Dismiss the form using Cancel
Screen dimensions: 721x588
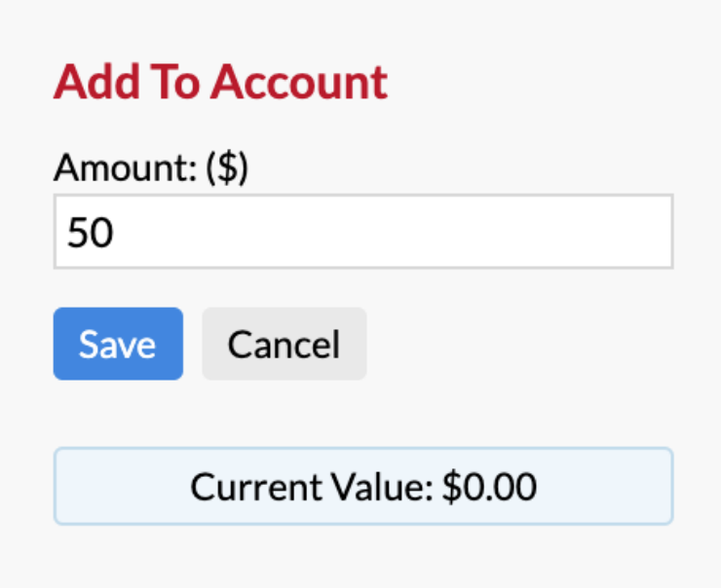pos(284,344)
